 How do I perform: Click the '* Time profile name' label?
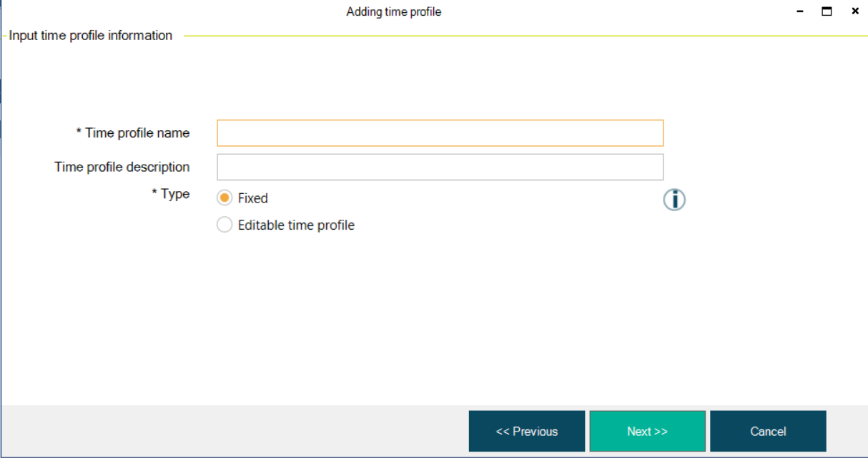click(x=133, y=133)
